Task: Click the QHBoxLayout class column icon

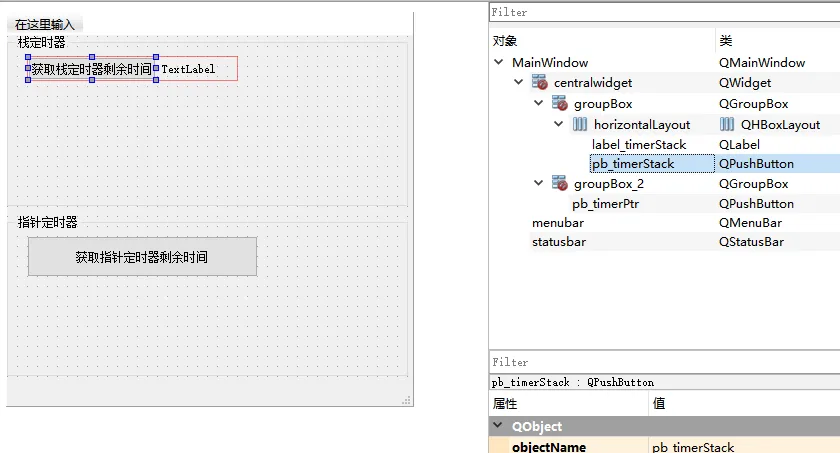Action: pos(727,125)
